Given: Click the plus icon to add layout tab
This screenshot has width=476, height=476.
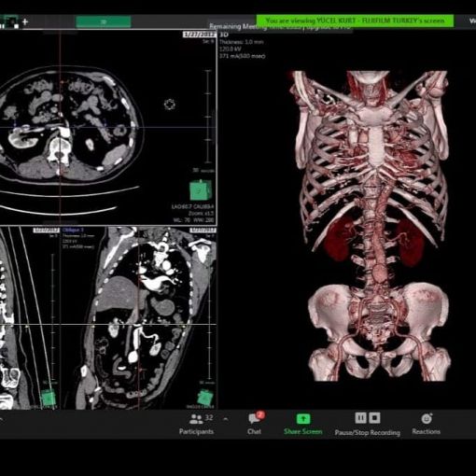Looking at the screenshot, I should click(25, 21).
